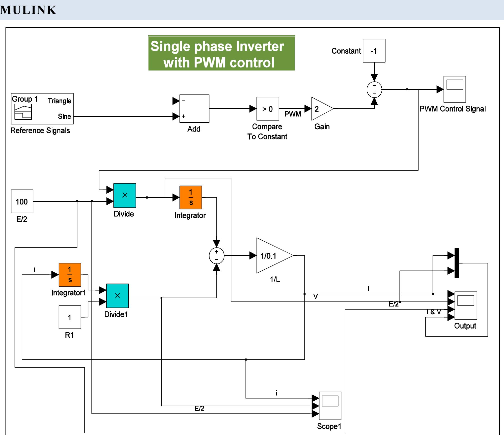The height and width of the screenshot is (435, 504).
Task: Click the orange Integrator1 block
Action: click(70, 274)
